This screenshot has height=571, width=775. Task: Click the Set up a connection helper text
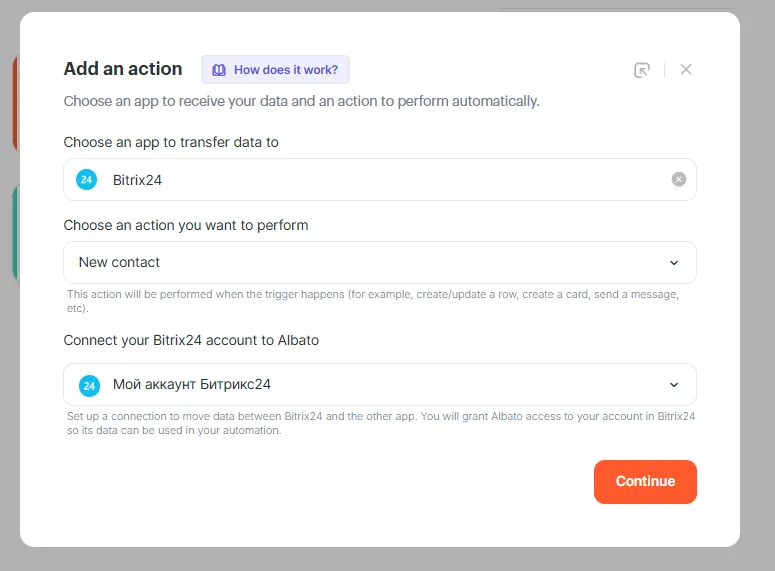click(x=380, y=423)
